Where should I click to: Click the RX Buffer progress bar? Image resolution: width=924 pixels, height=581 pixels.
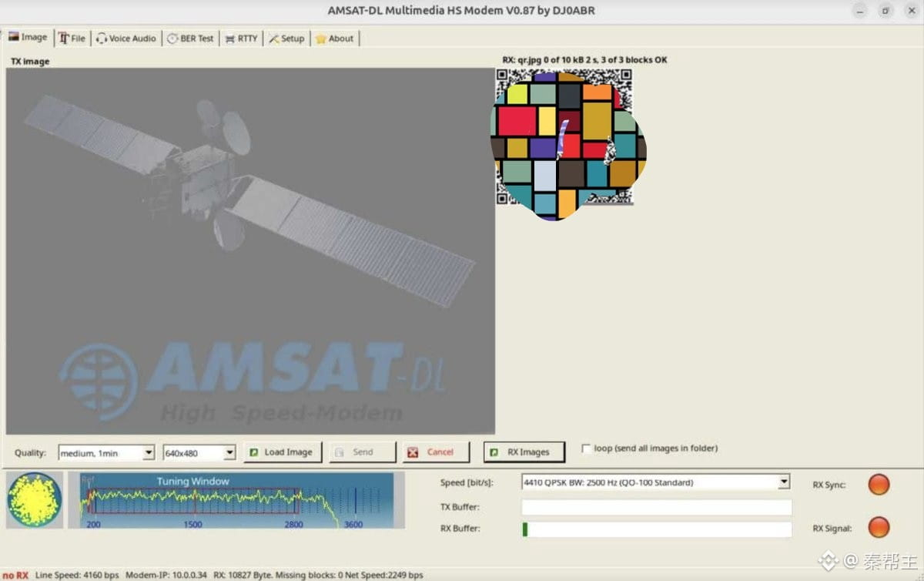pyautogui.click(x=656, y=529)
